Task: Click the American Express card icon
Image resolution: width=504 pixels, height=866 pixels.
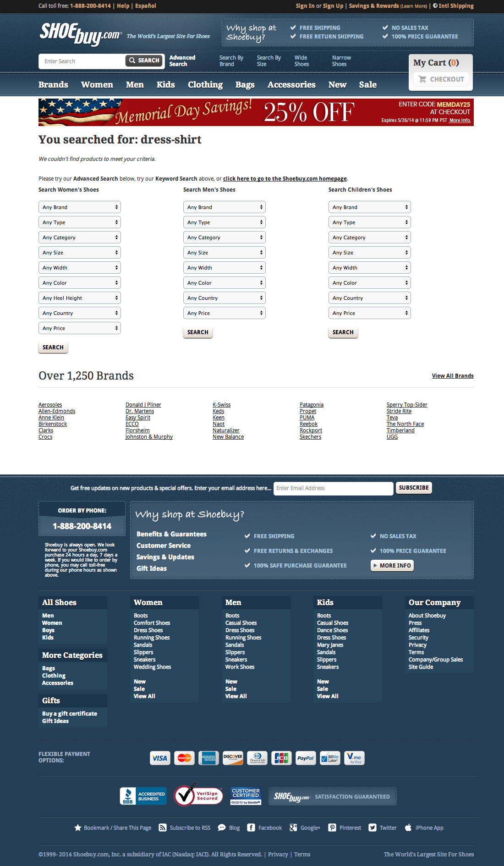Action: (209, 758)
